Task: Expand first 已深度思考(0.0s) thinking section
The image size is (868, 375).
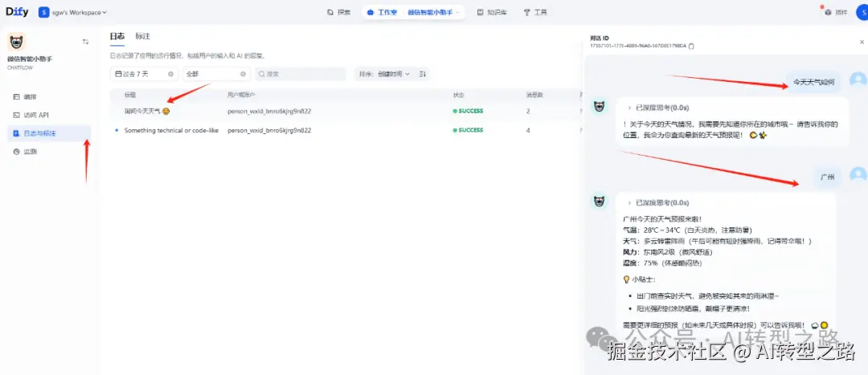Action: tap(658, 108)
